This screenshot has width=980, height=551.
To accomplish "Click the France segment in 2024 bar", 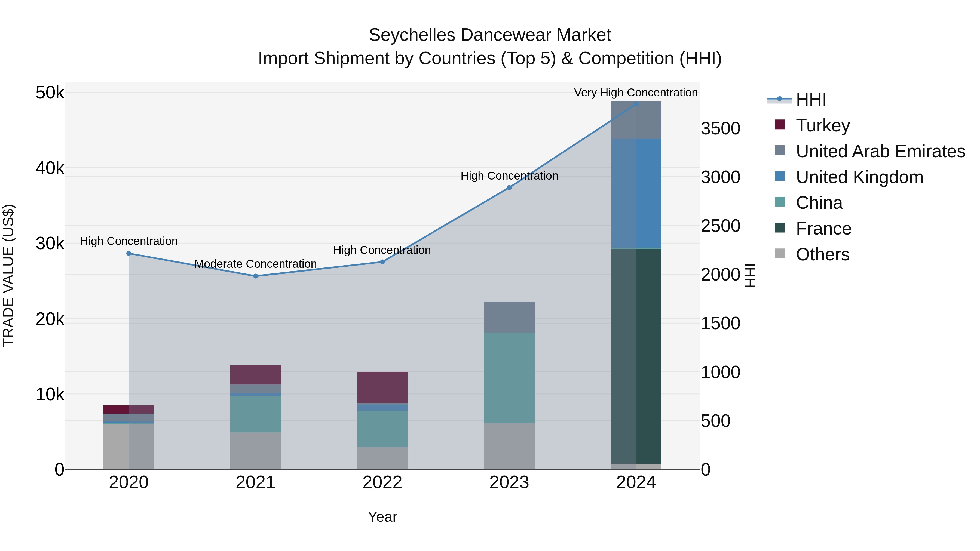I will click(x=636, y=356).
